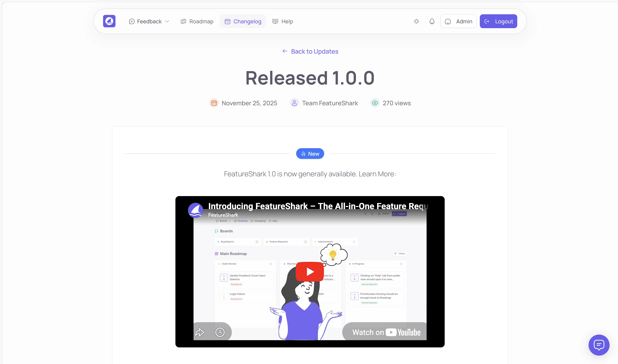
Task: Click the calendar icon beside November 25, 2025
Action: 214,103
